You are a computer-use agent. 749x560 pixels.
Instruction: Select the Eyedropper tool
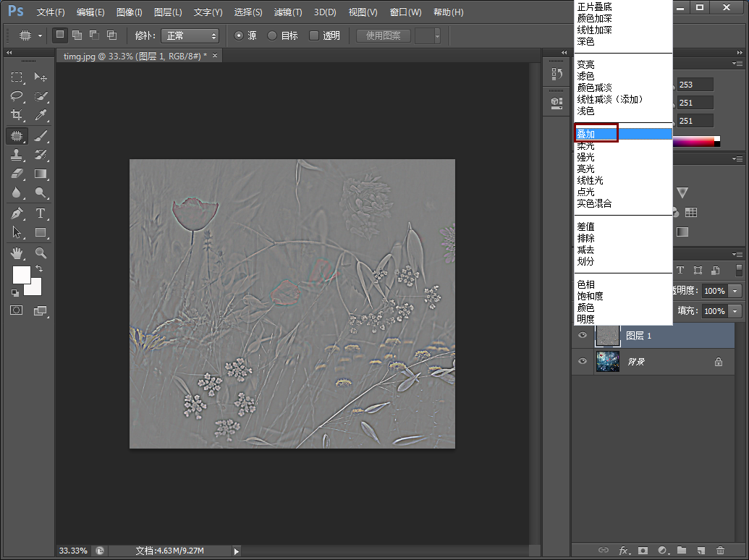[41, 114]
